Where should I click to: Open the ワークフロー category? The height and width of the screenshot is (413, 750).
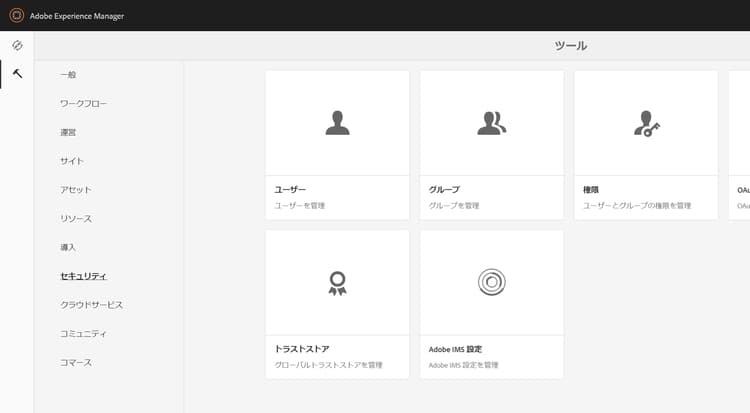(x=83, y=103)
